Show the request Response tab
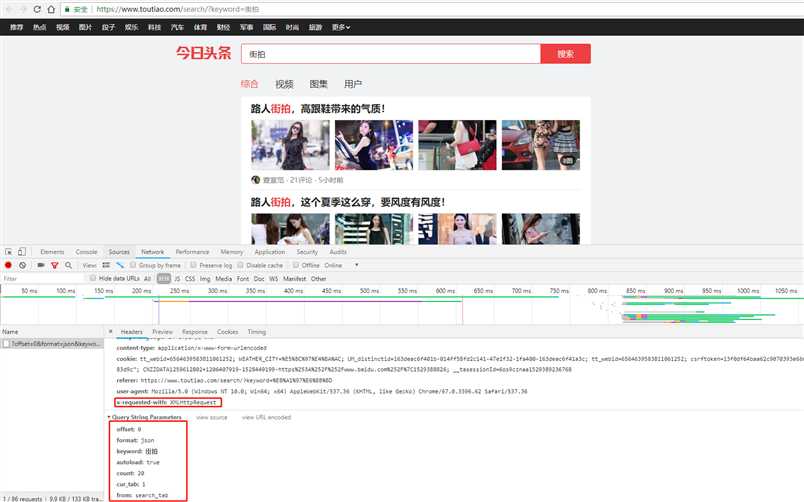Viewport: 804px width, 502px height. pyautogui.click(x=195, y=332)
